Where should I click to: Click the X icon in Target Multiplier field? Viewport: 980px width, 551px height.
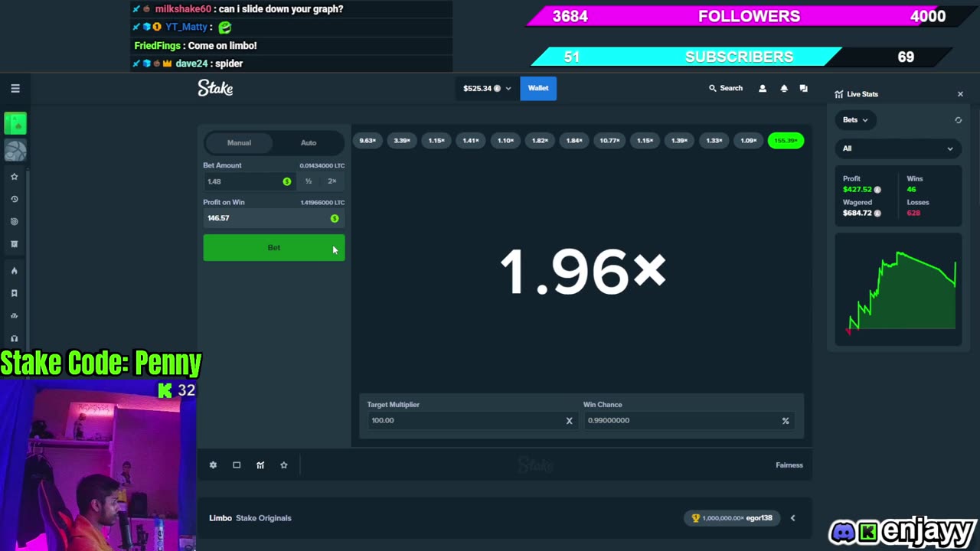(569, 420)
